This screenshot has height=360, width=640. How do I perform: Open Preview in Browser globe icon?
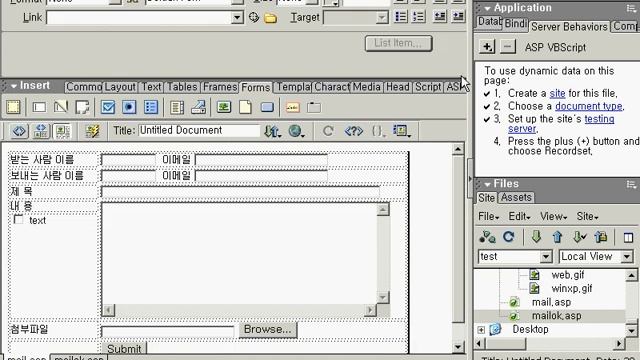coord(296,131)
